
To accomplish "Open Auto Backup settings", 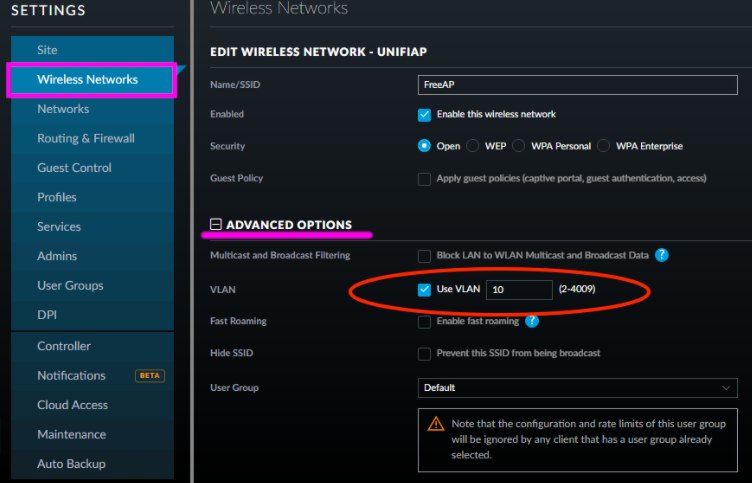I will pyautogui.click(x=92, y=464).
